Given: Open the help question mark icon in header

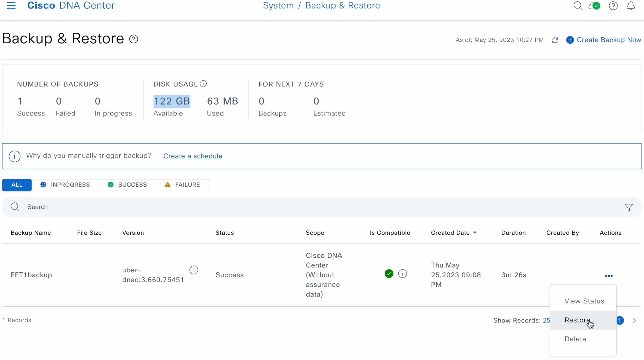Looking at the screenshot, I should pos(613,6).
